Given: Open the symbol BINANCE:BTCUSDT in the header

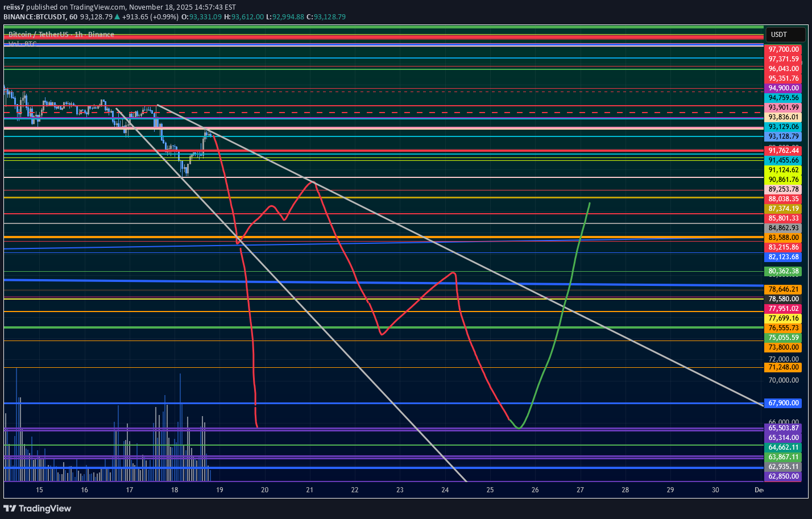Looking at the screenshot, I should pyautogui.click(x=36, y=17).
